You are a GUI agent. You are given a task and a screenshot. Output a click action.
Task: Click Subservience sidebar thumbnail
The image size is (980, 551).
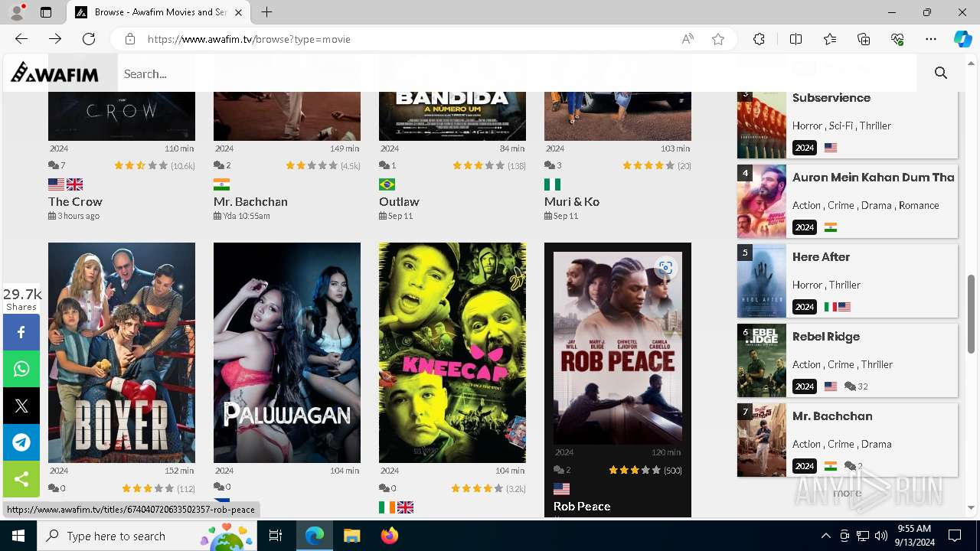click(762, 125)
